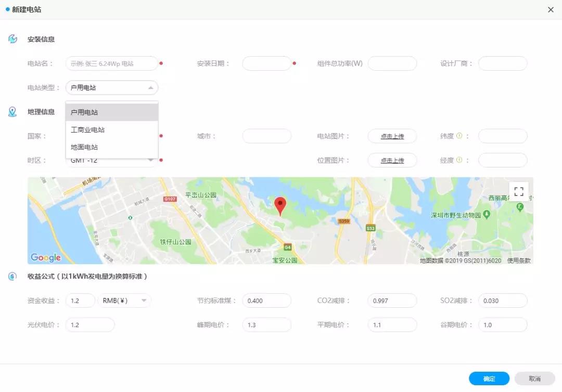Click the map fullscreen icon

(x=518, y=191)
